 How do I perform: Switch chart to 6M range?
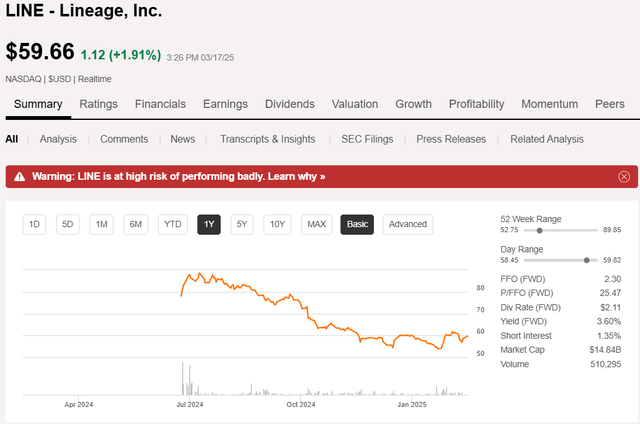click(x=136, y=224)
